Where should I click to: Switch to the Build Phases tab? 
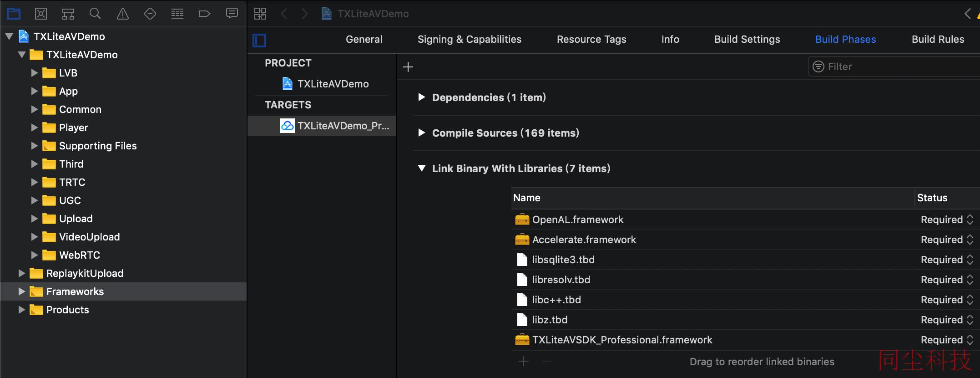tap(845, 39)
